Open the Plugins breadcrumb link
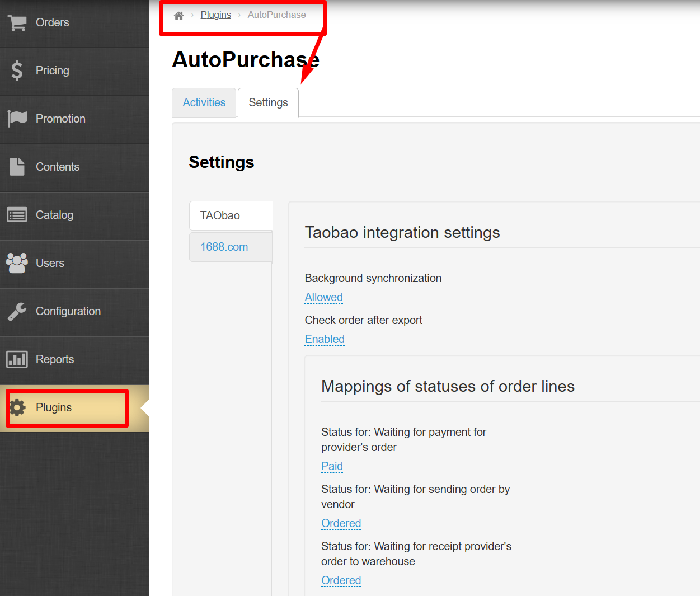Screen dimensions: 700x596 tap(215, 15)
